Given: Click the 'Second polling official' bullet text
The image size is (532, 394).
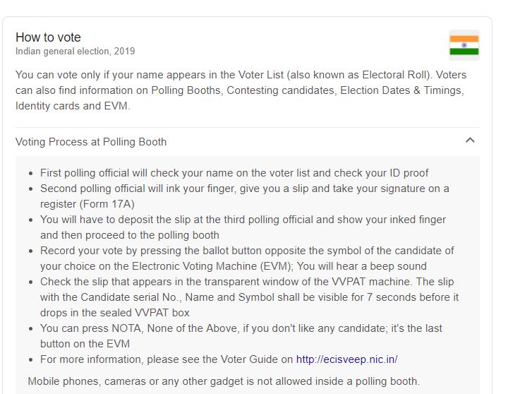Looking at the screenshot, I should [x=245, y=196].
